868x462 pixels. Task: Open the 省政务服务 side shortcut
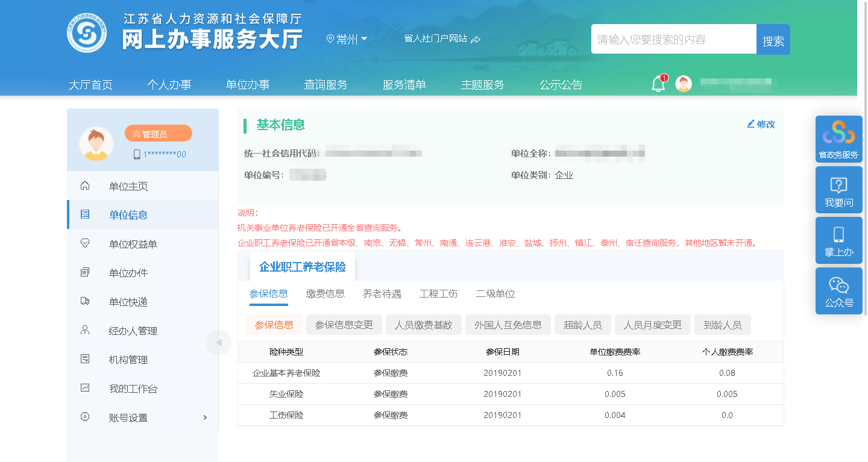[x=838, y=139]
